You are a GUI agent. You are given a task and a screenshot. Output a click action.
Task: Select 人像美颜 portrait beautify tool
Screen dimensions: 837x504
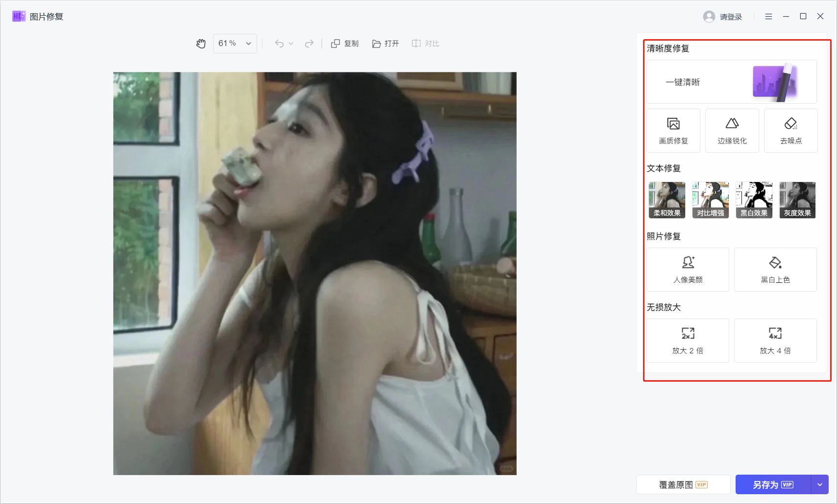point(688,270)
